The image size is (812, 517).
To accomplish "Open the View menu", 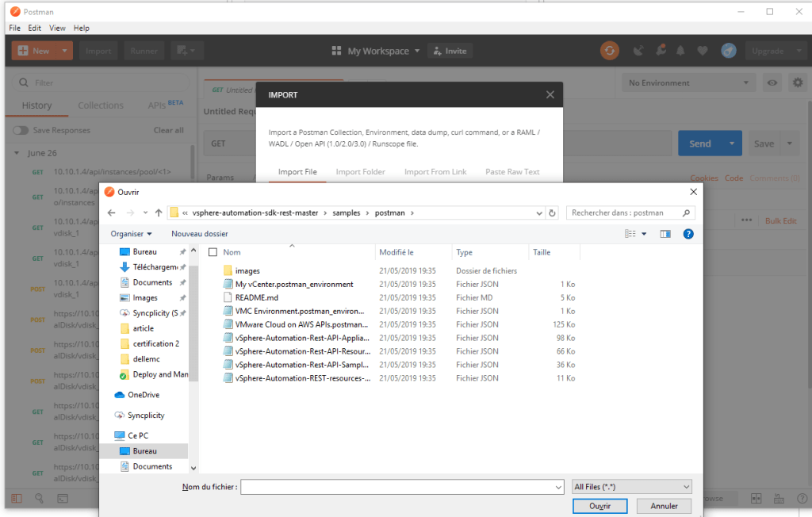I will pos(57,28).
